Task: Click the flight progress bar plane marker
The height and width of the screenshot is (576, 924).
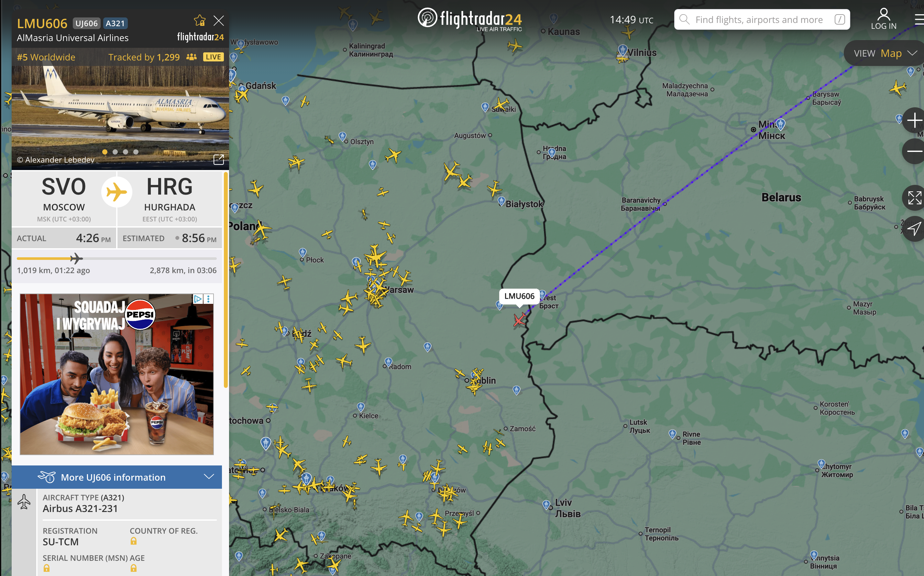Action: (76, 259)
